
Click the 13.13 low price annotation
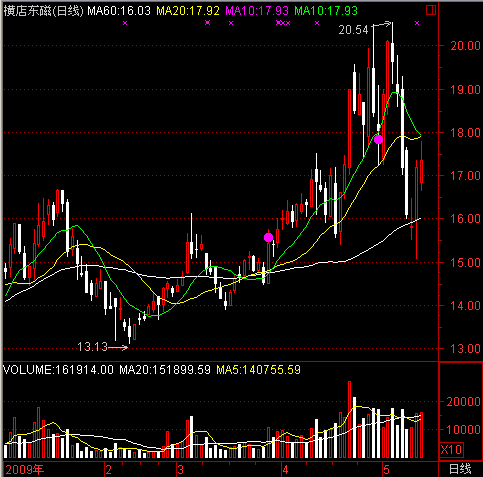point(92,347)
